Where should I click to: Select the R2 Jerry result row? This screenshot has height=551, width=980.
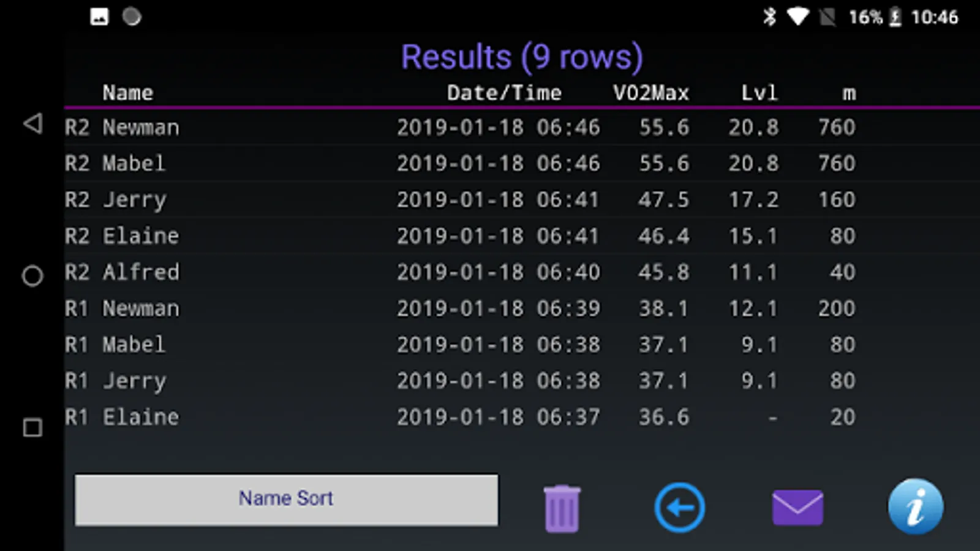[x=459, y=200]
